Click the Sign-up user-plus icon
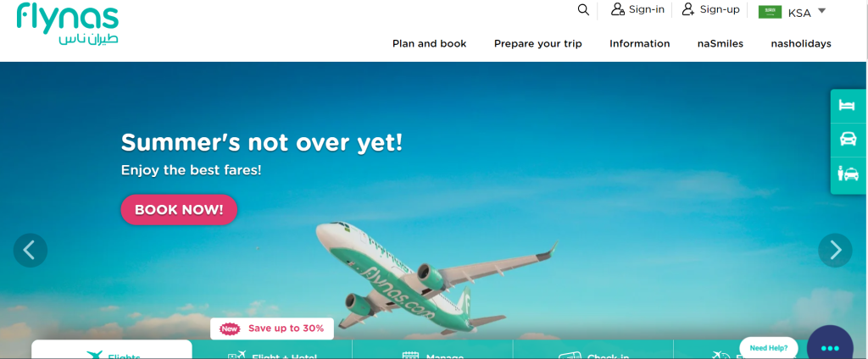868x359 pixels. pyautogui.click(x=688, y=8)
